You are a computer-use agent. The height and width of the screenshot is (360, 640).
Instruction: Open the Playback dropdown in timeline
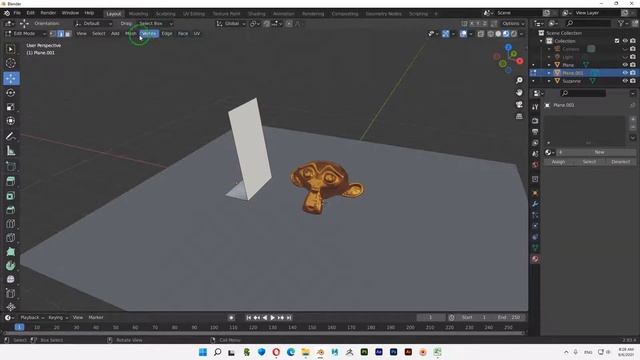click(x=32, y=318)
